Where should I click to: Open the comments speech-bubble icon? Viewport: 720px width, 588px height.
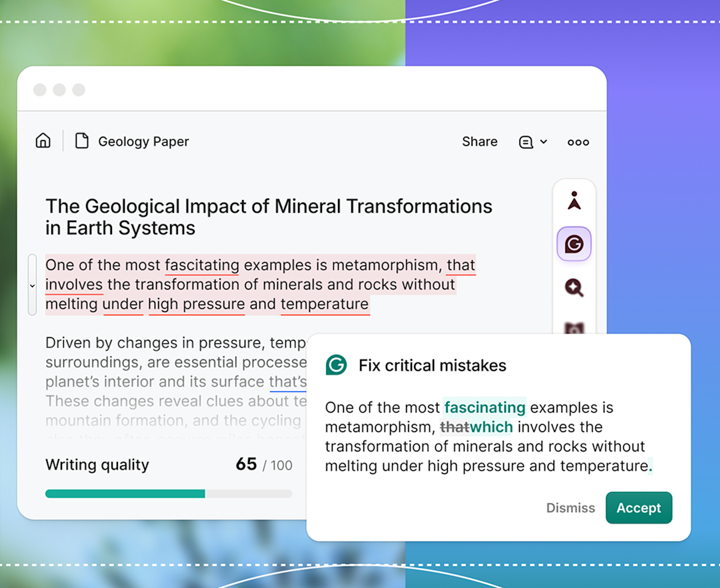(526, 142)
